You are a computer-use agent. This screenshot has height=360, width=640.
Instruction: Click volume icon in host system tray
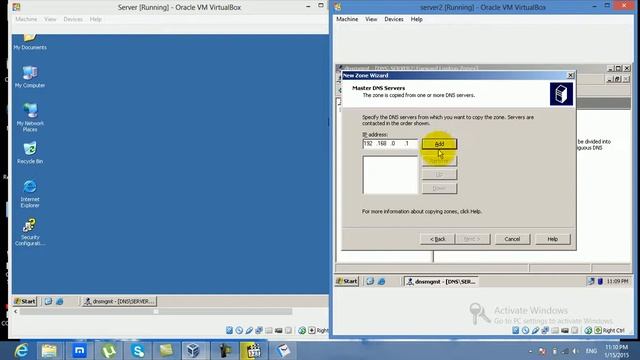[576, 351]
